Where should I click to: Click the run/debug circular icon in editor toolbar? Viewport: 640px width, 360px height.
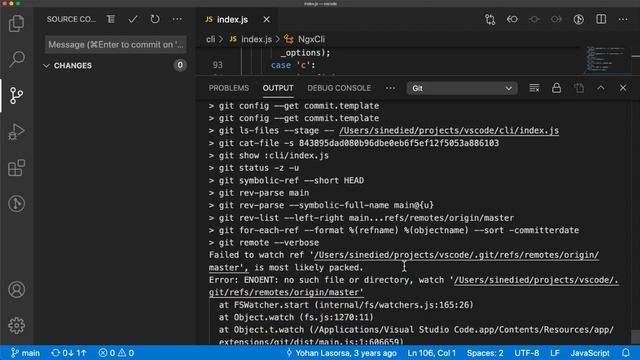point(578,19)
